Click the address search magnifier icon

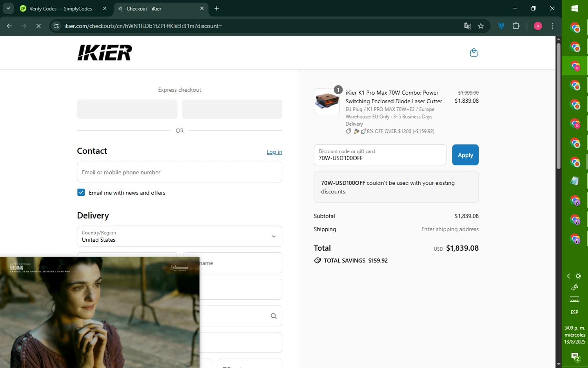pyautogui.click(x=274, y=316)
